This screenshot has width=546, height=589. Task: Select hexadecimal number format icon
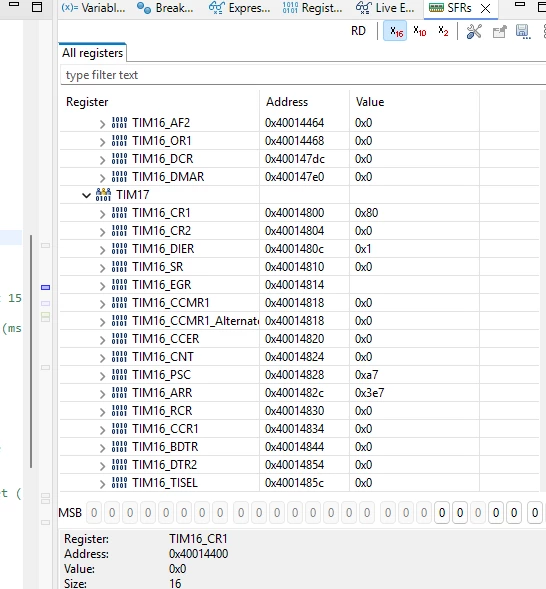pos(395,31)
